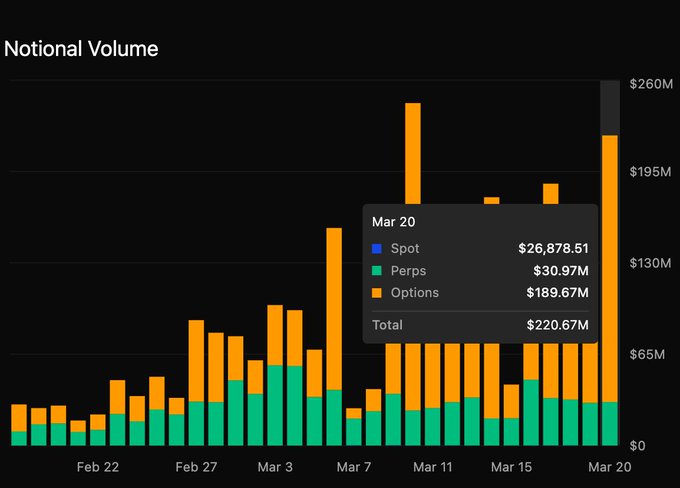Click the $65M y-axis label
The image size is (680, 488).
coord(651,355)
